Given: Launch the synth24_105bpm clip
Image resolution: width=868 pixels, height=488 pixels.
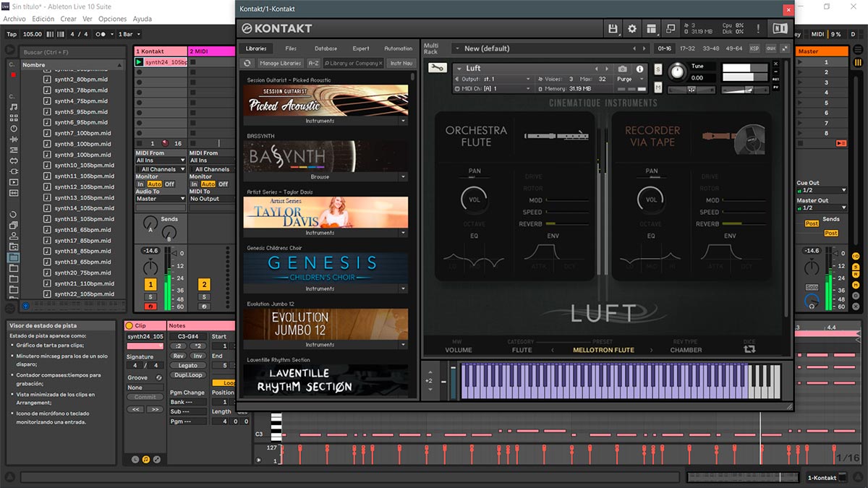Looking at the screenshot, I should coord(140,62).
